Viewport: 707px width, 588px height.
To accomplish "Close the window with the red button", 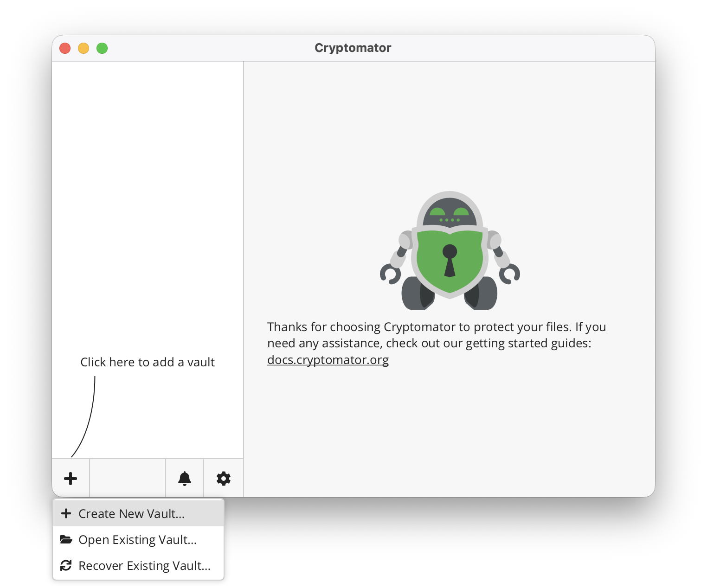I will tap(65, 48).
